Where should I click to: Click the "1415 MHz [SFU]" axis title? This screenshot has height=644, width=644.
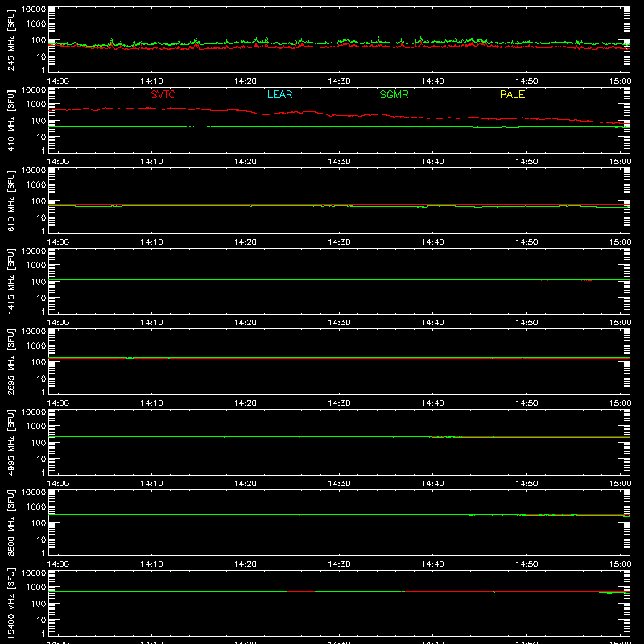point(10,281)
